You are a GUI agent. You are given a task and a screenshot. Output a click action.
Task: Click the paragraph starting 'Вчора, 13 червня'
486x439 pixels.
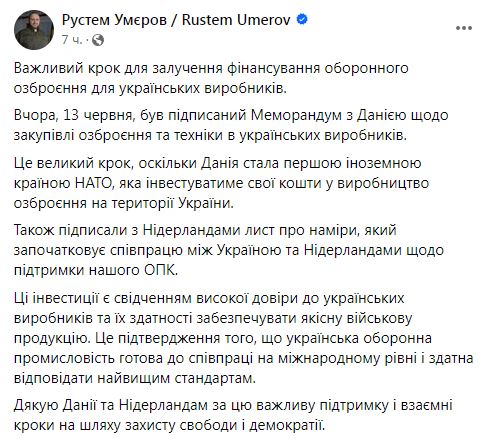pyautogui.click(x=231, y=125)
